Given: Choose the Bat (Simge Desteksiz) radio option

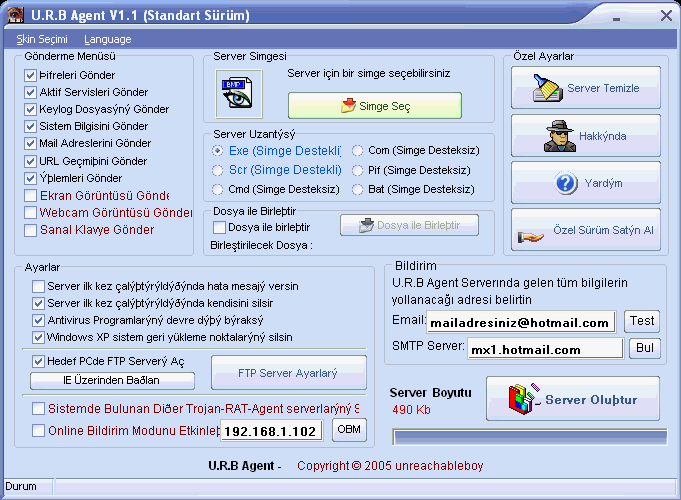Looking at the screenshot, I should (x=357, y=189).
